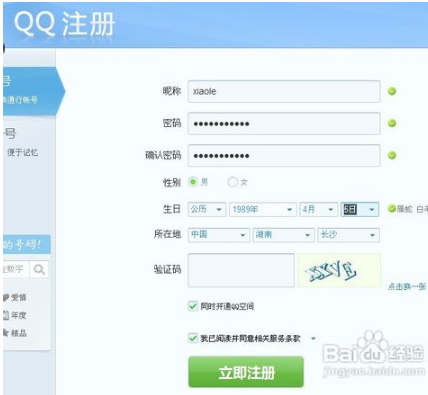The height and width of the screenshot is (395, 428).
Task: Open the 公历 calendar type dropdown
Action: [x=207, y=209]
